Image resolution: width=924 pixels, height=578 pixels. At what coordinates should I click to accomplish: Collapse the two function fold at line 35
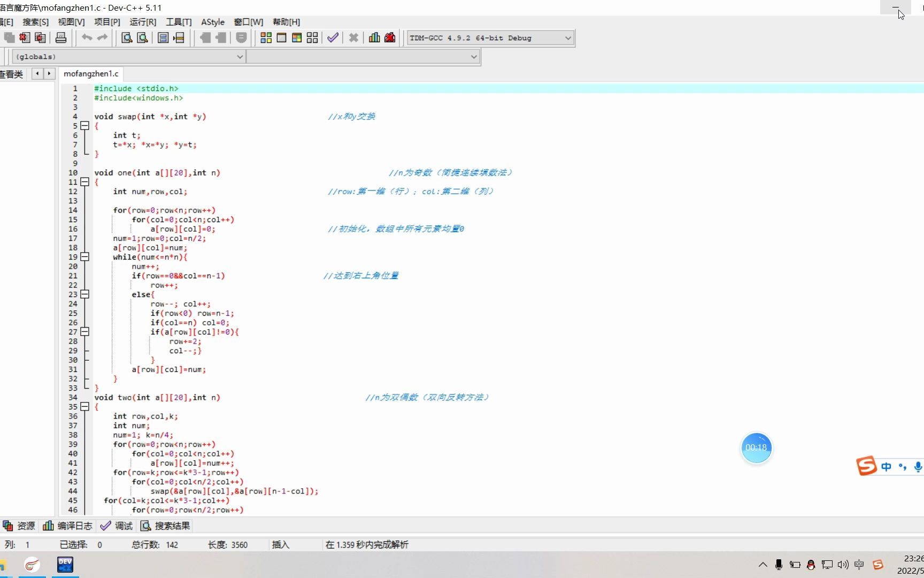point(84,407)
